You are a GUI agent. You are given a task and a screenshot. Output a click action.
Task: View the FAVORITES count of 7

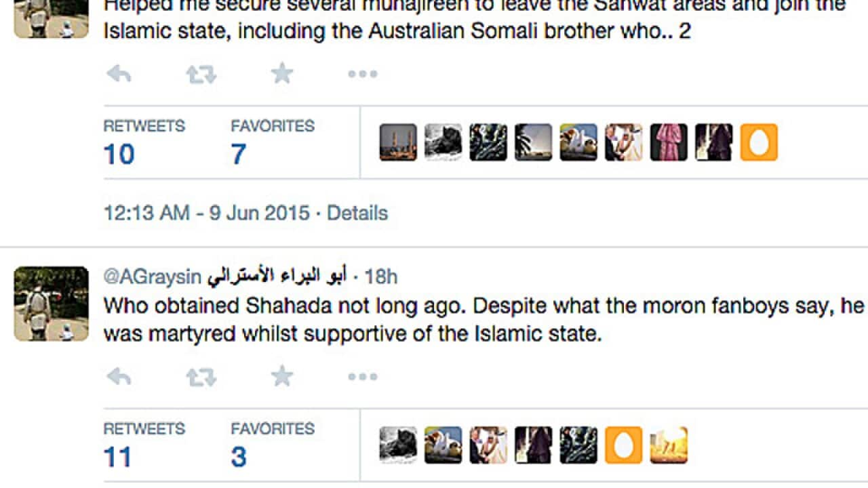click(238, 154)
